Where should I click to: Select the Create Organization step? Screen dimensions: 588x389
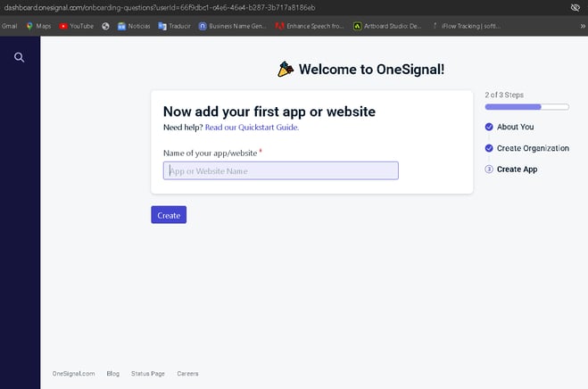[533, 148]
